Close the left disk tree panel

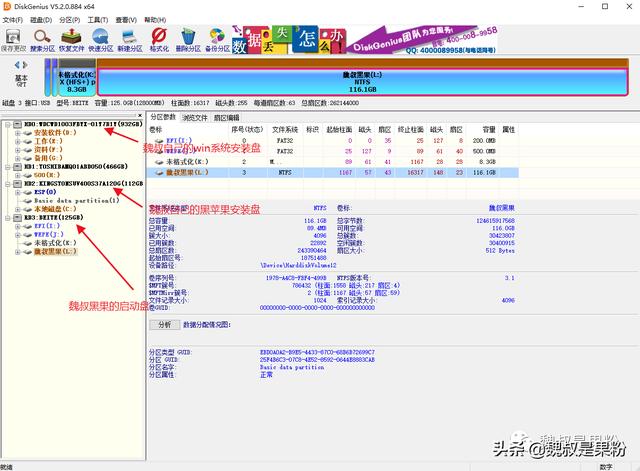click(x=140, y=116)
